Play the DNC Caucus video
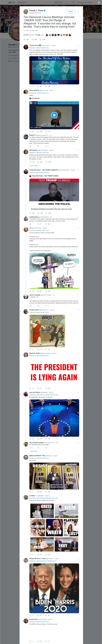This screenshot has width=102, height=644. (54, 115)
